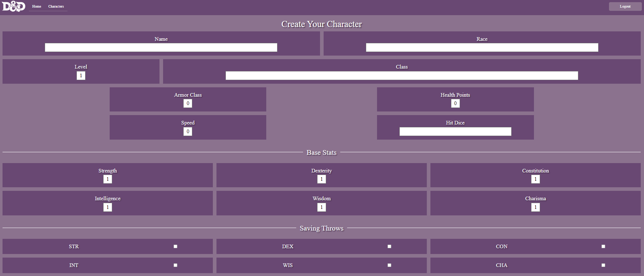Click the Name text field
Viewport: 644px width, 276px height.
point(161,48)
